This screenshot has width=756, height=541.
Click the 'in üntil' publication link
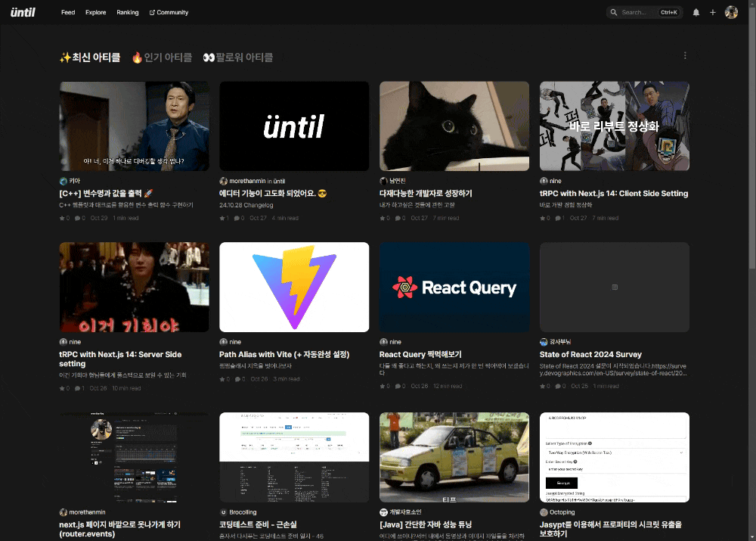click(x=276, y=181)
